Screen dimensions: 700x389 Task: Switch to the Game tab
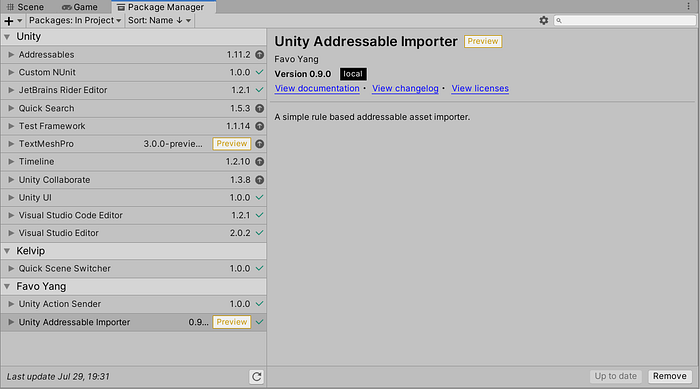(80, 7)
